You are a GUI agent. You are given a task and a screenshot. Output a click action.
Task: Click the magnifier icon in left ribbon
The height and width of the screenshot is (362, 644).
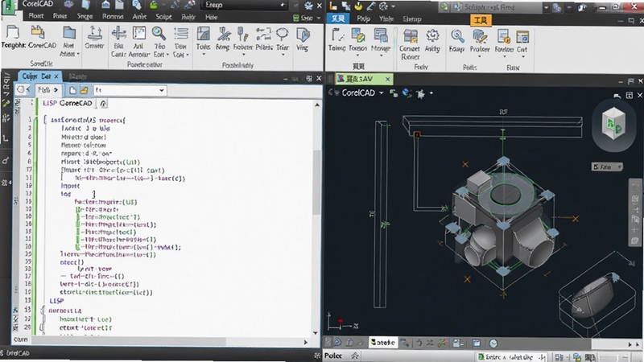click(x=159, y=33)
